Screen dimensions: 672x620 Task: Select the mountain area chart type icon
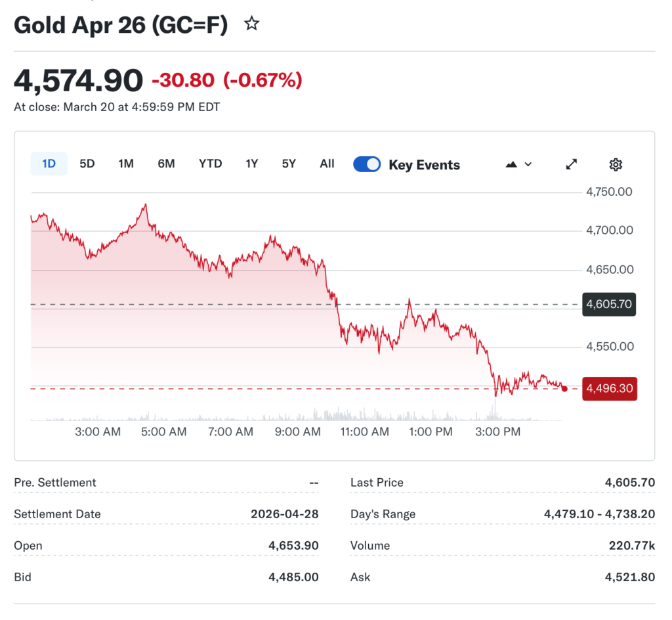tap(511, 164)
